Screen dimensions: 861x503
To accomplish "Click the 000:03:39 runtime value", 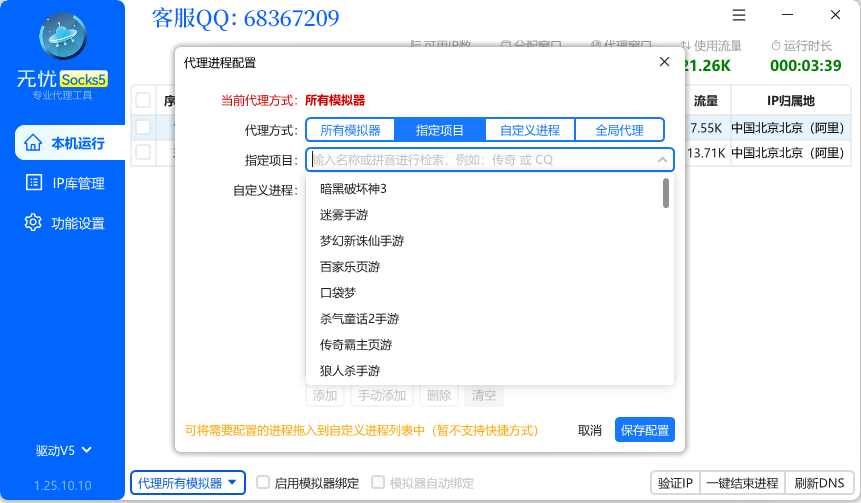I will [x=806, y=66].
